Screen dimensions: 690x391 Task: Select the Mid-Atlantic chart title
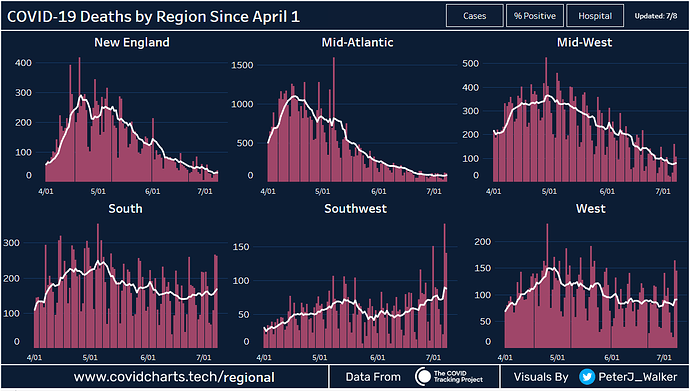coord(357,42)
